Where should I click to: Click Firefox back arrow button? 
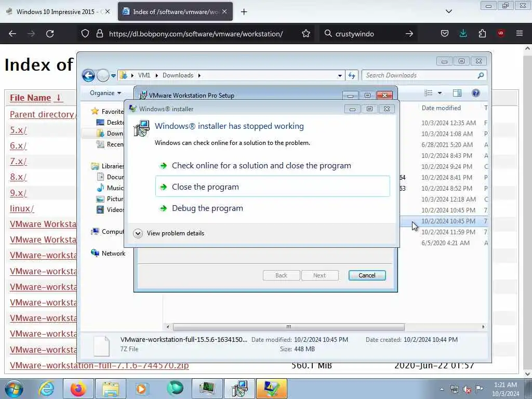[12, 34]
